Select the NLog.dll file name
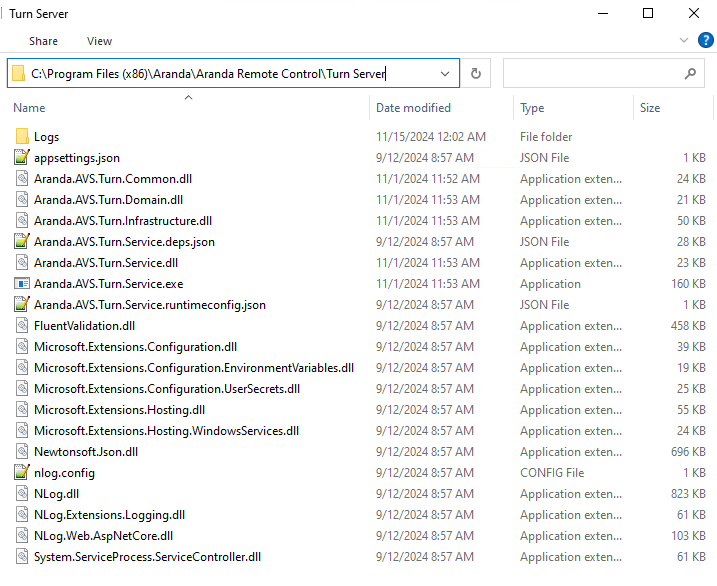717x586 pixels. tap(56, 494)
